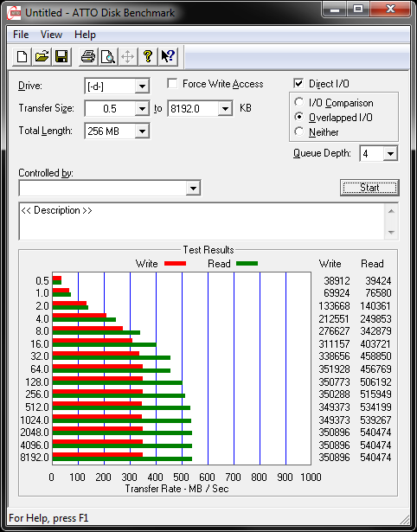
Task: Enable the Force Write Access checkbox
Action: pyautogui.click(x=172, y=83)
